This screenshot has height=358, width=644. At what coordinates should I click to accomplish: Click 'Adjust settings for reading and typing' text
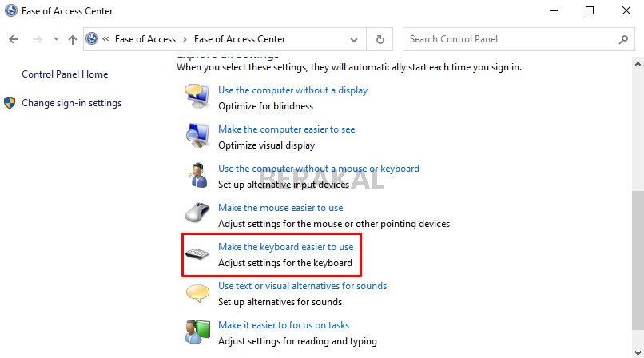pos(297,341)
